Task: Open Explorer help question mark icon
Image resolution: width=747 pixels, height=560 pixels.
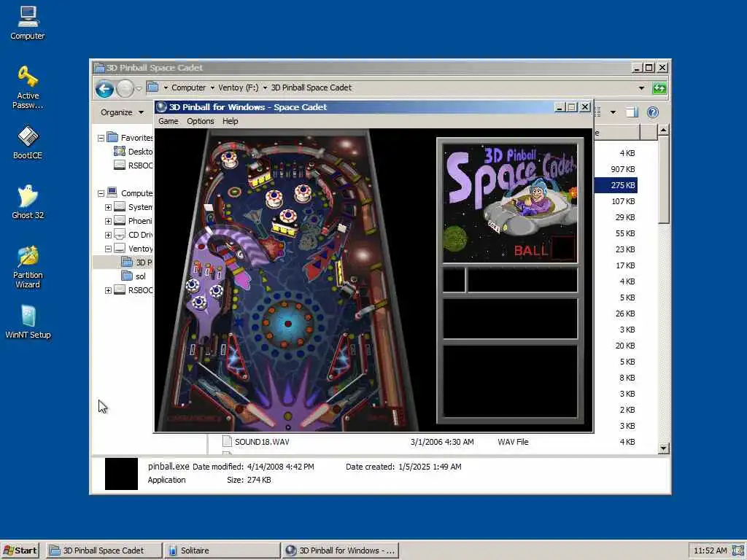Action: point(653,112)
